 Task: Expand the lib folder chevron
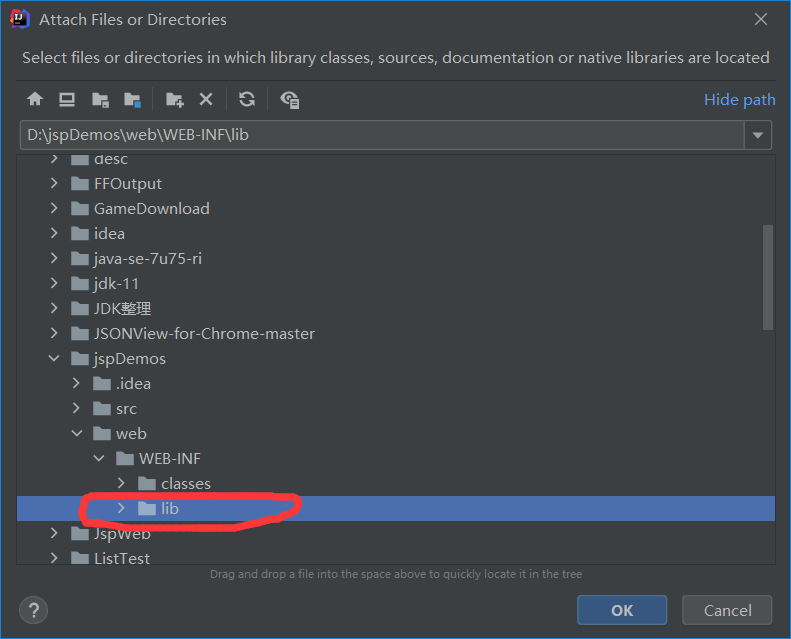(x=121, y=508)
